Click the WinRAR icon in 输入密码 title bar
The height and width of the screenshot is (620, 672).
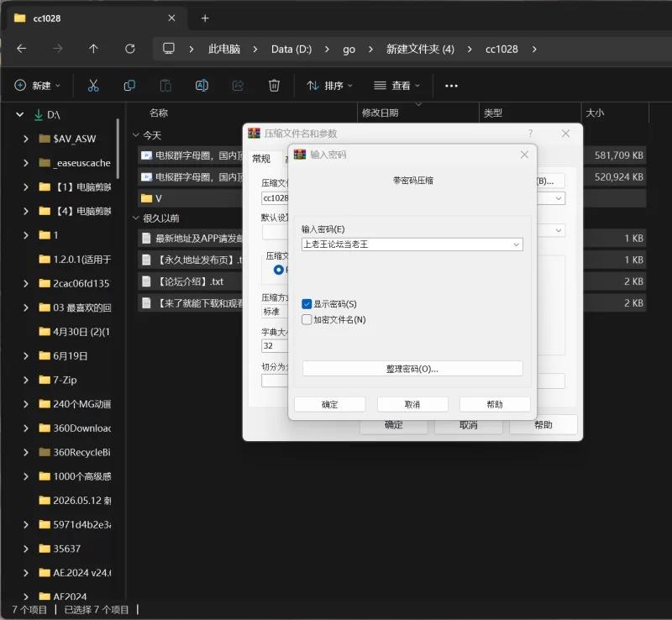pos(300,155)
